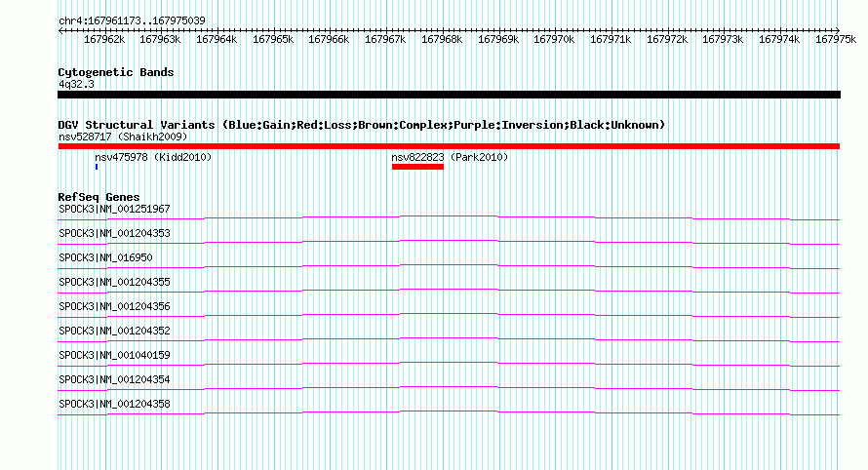The width and height of the screenshot is (868, 470).
Task: Click the short red nsv822823 loss bar
Action: (x=418, y=167)
